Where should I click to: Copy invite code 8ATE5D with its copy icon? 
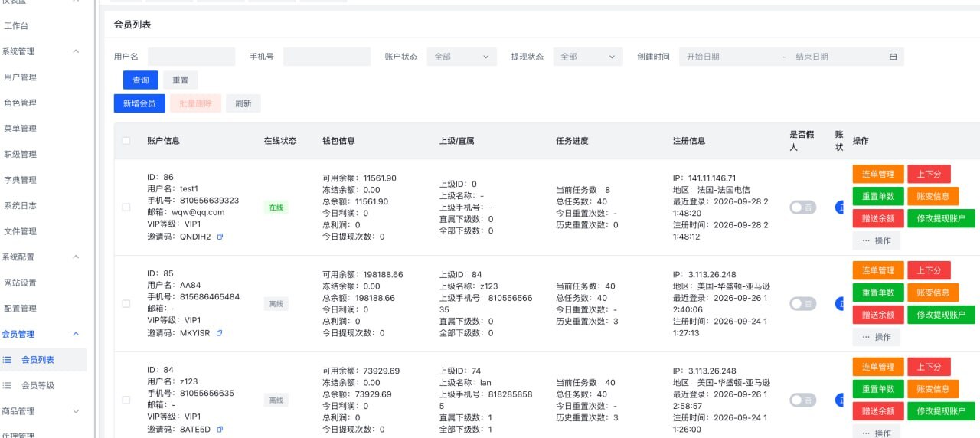click(220, 430)
